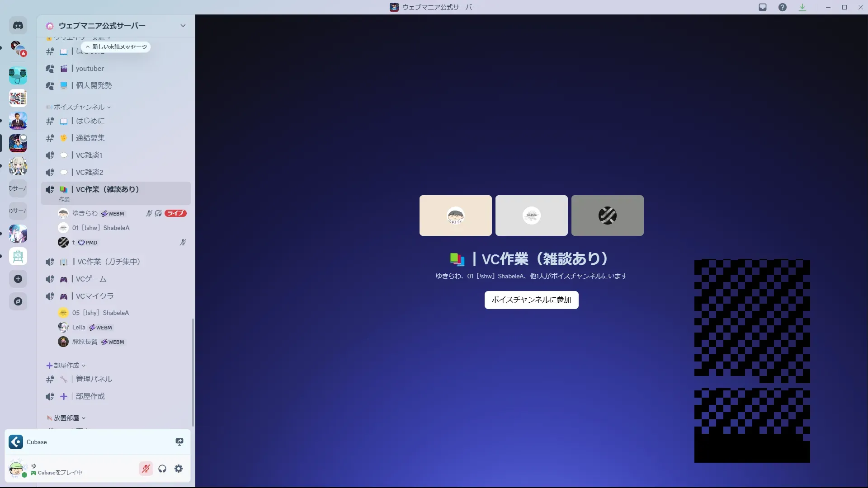The height and width of the screenshot is (488, 868).
Task: Expand the 放置部屋 category
Action: click(66, 418)
